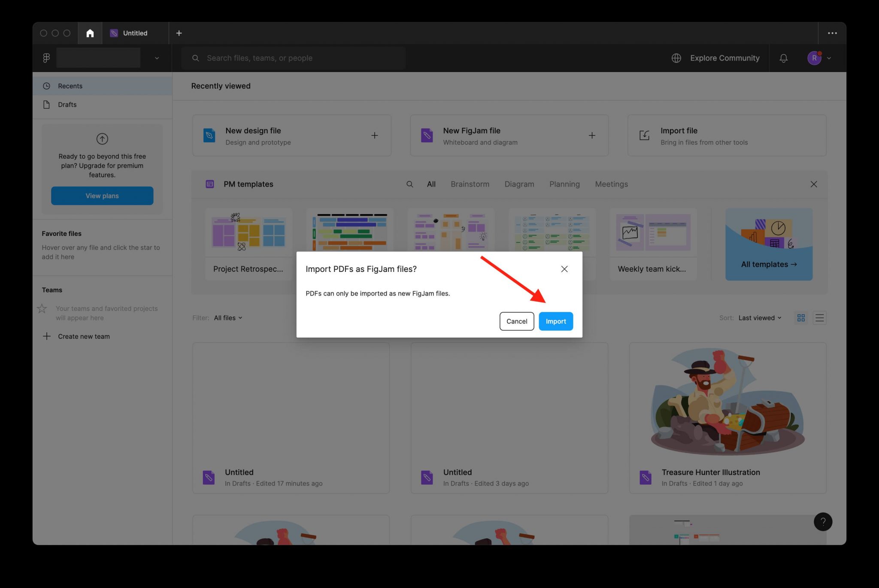
Task: Open the Filter All files dropdown
Action: tap(227, 318)
